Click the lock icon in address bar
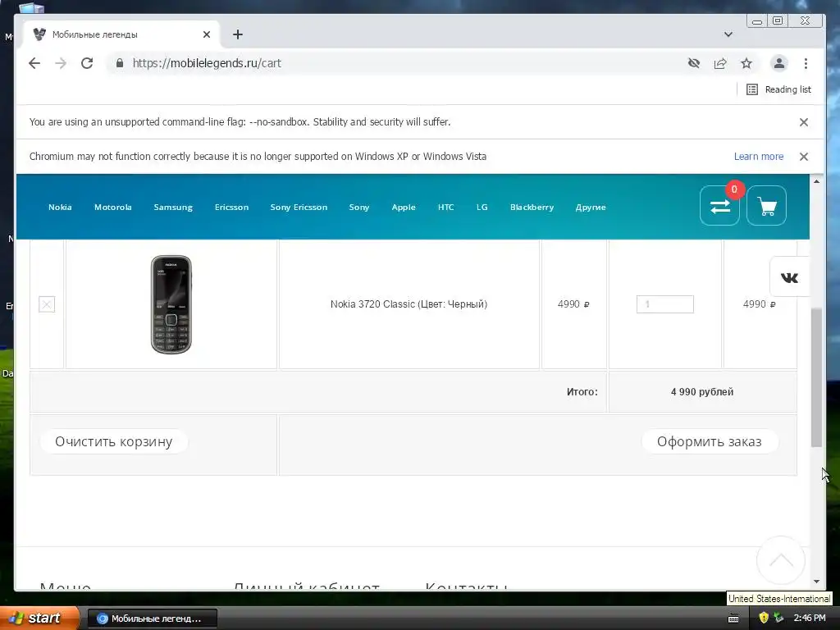840x630 pixels. [x=120, y=63]
